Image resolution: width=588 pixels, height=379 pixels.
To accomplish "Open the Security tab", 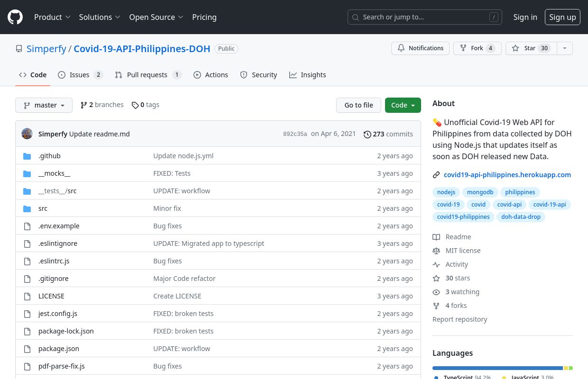I will click(x=258, y=75).
